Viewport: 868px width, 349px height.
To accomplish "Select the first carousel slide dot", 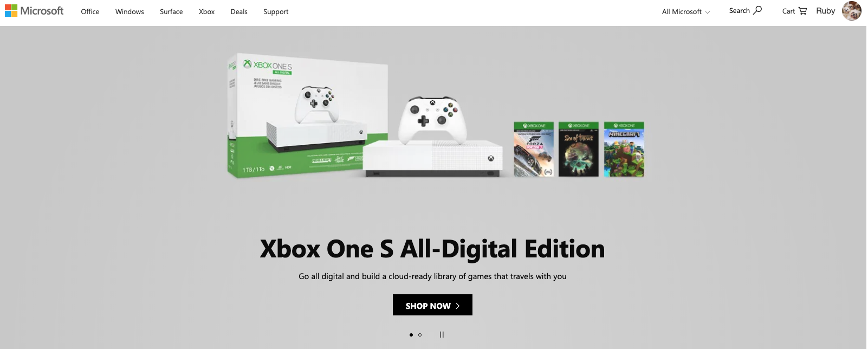I will point(411,335).
